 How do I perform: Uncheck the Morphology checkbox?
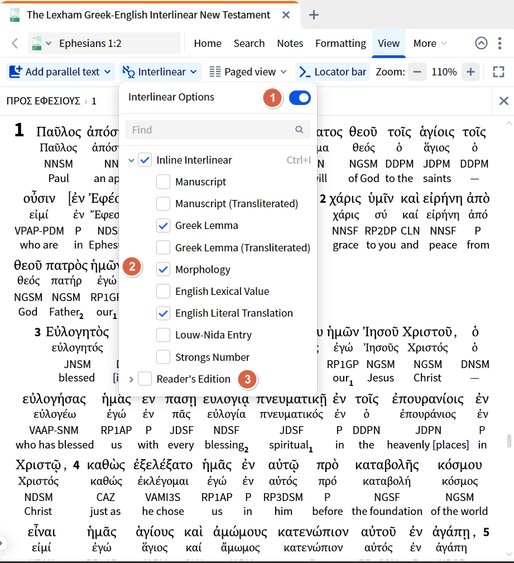tap(163, 269)
